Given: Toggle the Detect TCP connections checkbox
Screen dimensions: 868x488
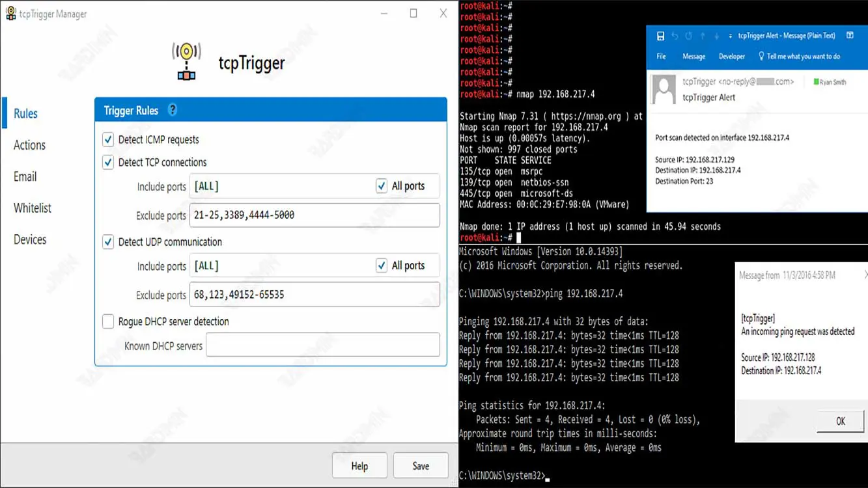Looking at the screenshot, I should pos(108,162).
